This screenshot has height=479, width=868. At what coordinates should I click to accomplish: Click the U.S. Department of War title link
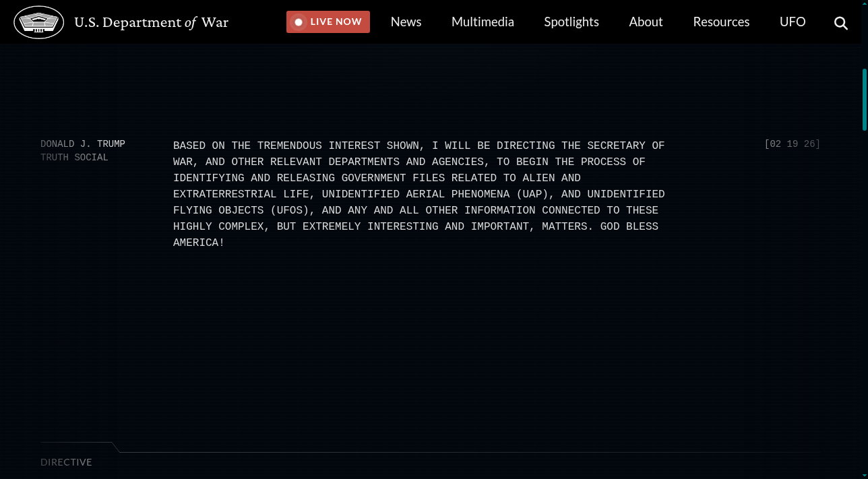point(151,22)
